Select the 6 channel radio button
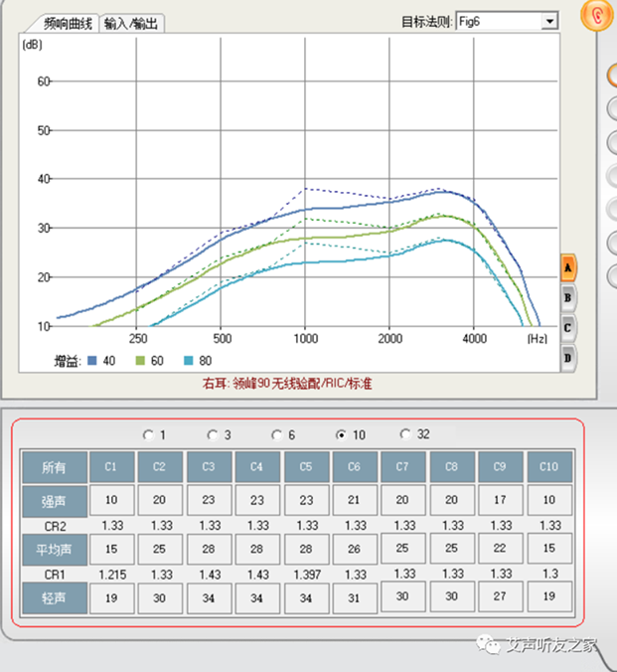 point(277,434)
